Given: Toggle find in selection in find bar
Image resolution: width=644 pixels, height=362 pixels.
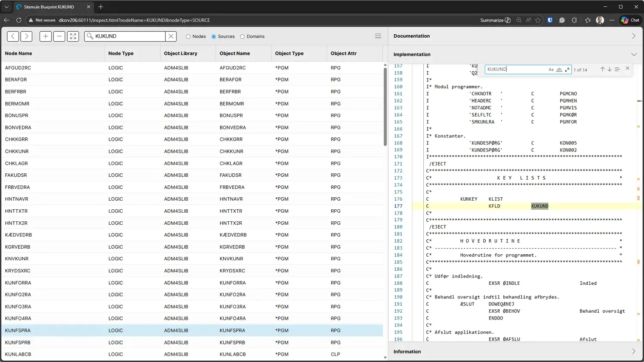Looking at the screenshot, I should [x=617, y=69].
